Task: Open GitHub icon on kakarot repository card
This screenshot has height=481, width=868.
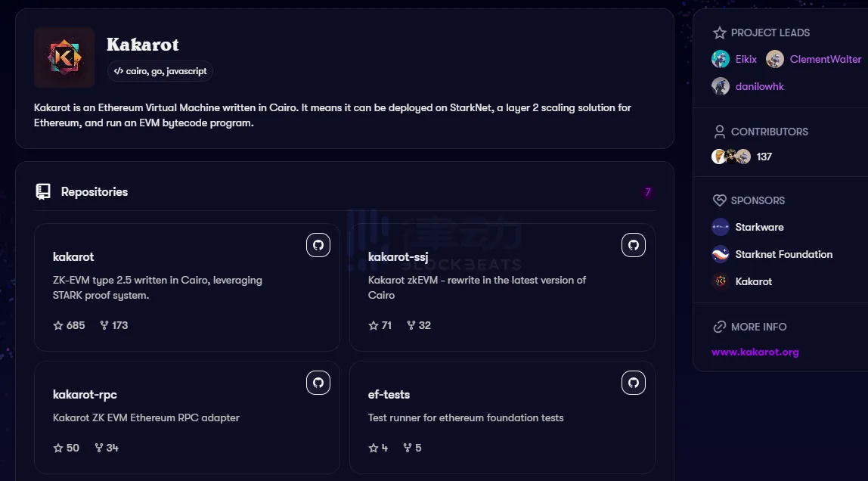Action: 318,245
